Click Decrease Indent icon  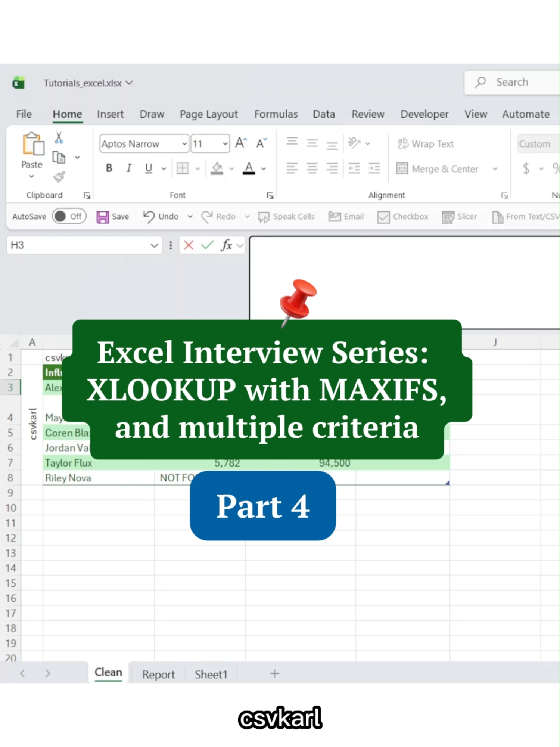(x=354, y=168)
